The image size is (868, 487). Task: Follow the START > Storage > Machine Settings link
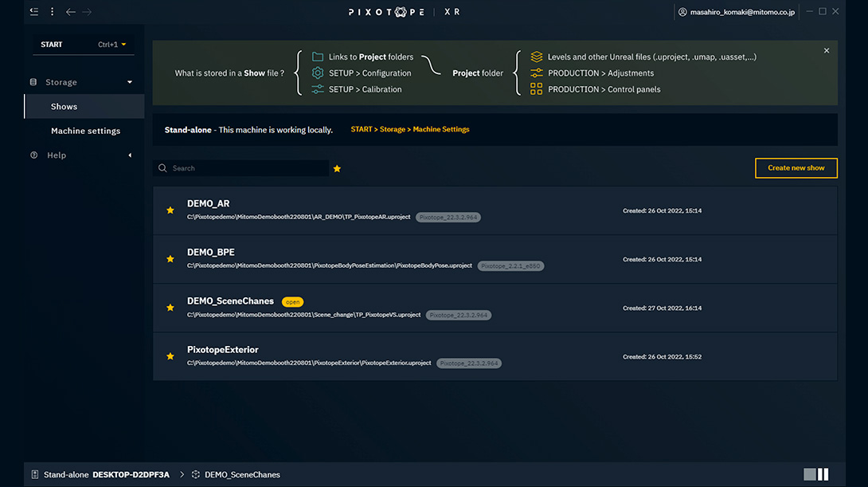[409, 129]
